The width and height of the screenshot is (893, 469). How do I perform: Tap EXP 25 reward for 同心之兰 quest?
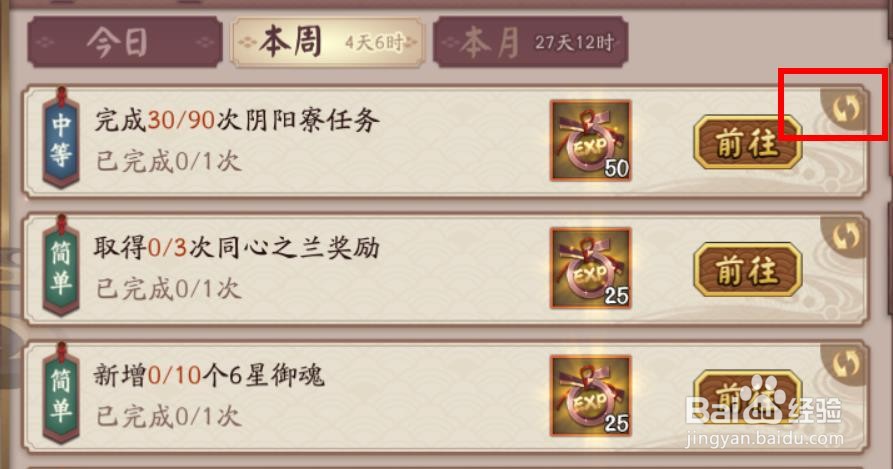pos(591,268)
